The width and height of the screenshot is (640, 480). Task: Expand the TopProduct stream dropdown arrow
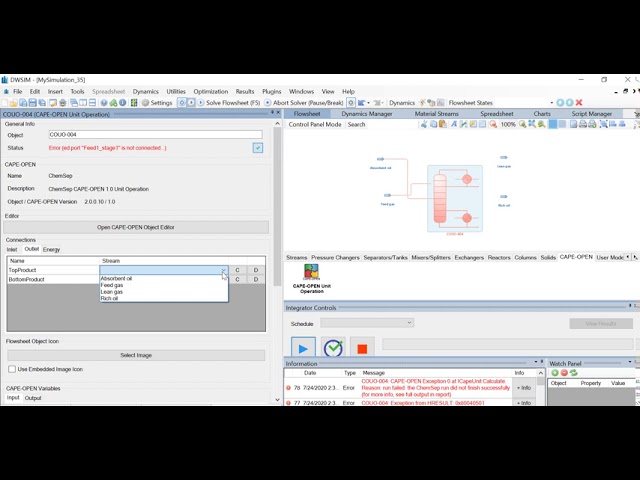[x=223, y=270]
